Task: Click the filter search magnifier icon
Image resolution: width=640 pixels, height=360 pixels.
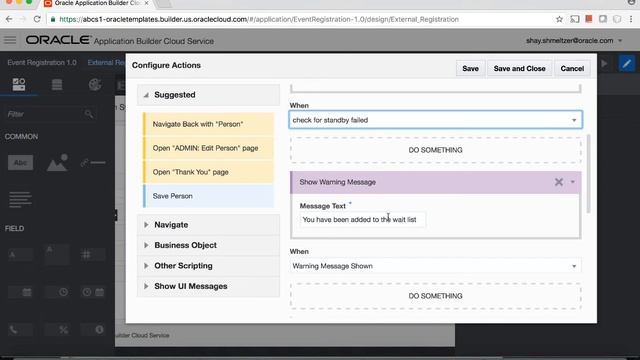Action: 89,114
